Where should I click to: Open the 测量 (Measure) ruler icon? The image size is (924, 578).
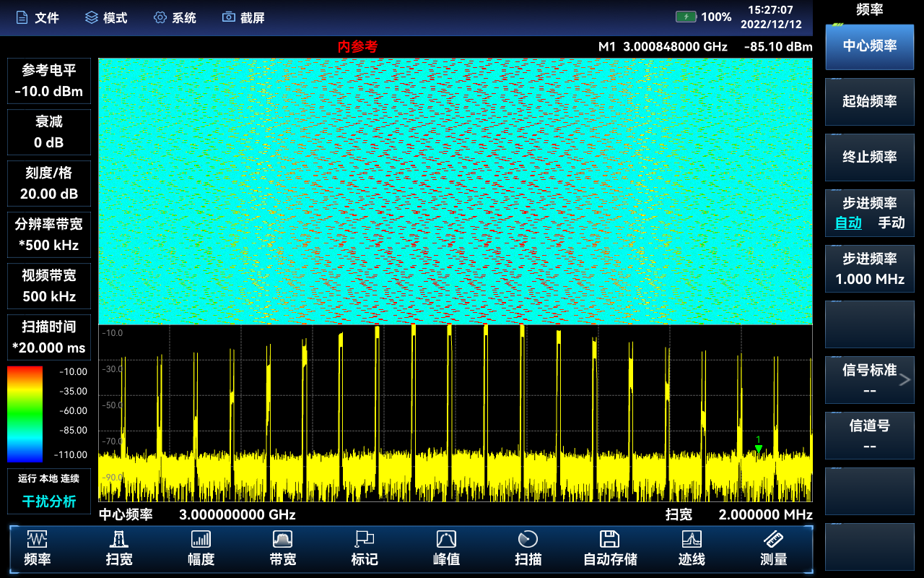pos(773,540)
